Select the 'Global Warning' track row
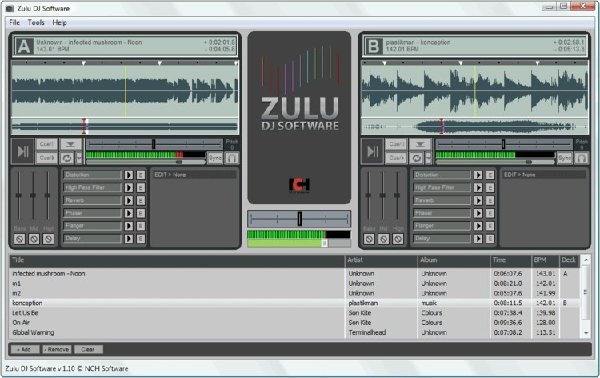The height and width of the screenshot is (378, 600). tap(295, 333)
